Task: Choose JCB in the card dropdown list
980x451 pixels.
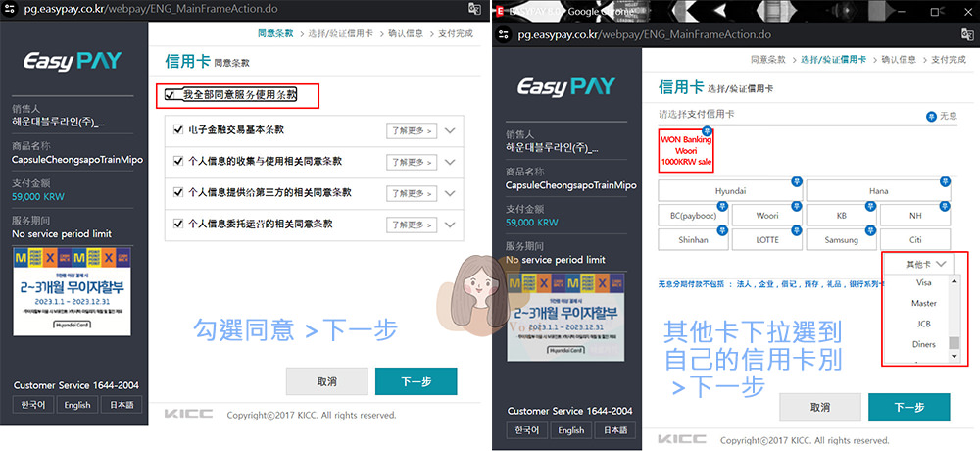Action: [923, 324]
